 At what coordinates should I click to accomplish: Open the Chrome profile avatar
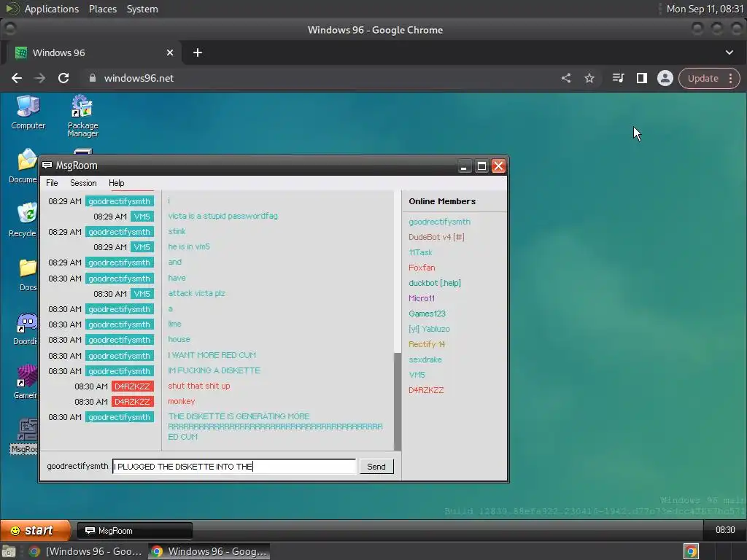coord(665,78)
